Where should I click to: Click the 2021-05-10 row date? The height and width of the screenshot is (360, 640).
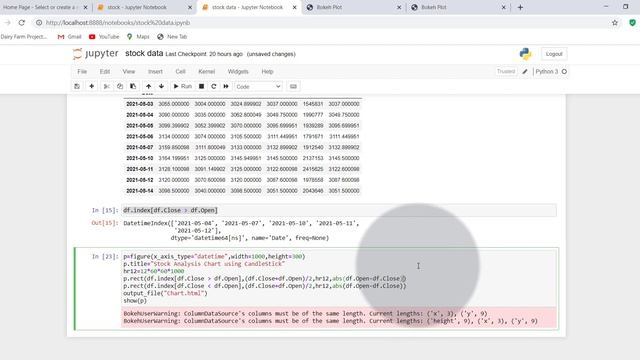coord(140,158)
